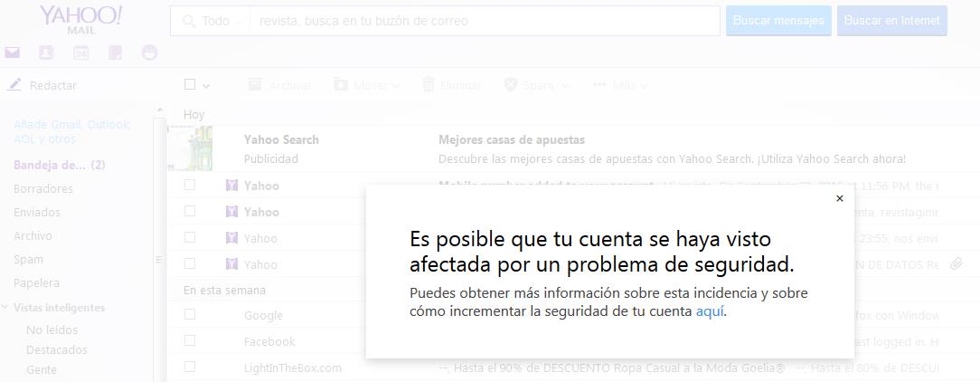Select checkbox for Google message
This screenshot has width=980, height=382.
click(x=190, y=314)
